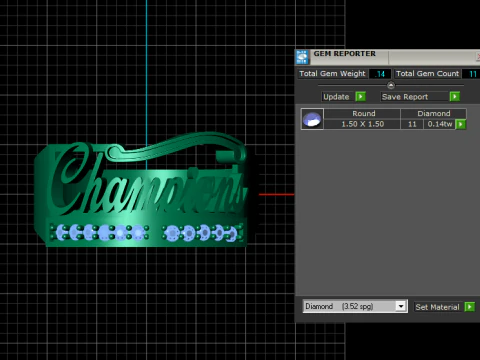
Task: Click the green arrow beside Update
Action: pos(360,97)
